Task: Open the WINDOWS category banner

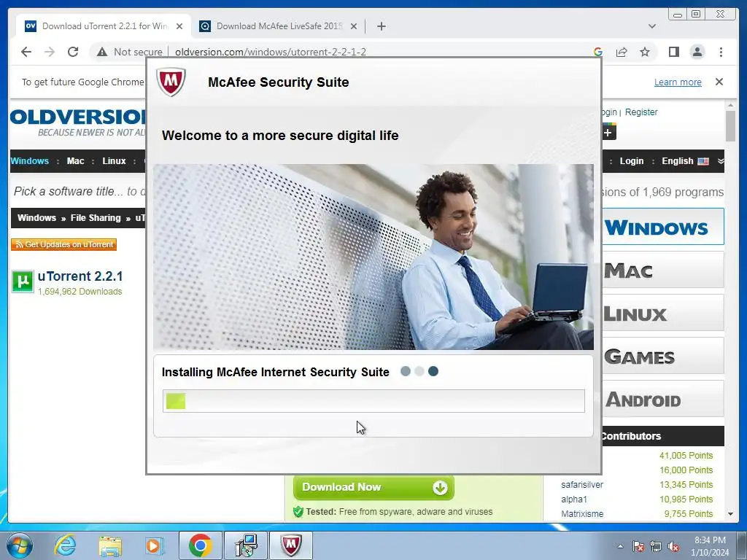Action: [x=662, y=227]
